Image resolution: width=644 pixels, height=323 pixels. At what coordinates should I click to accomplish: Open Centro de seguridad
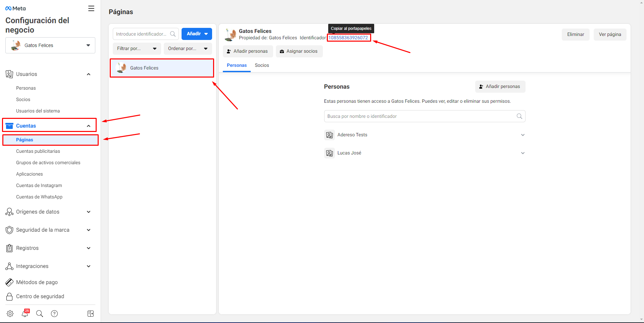(x=40, y=296)
